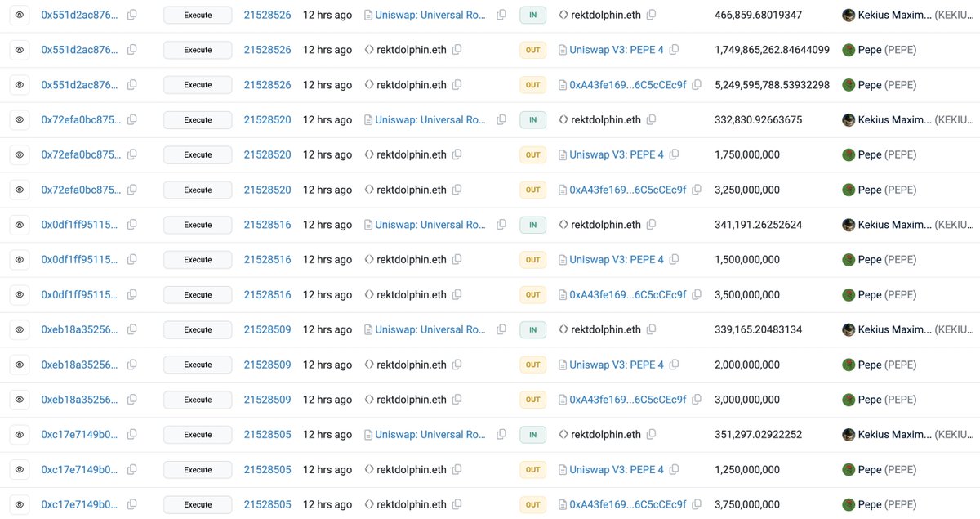
Task: Open rektdolphin.eth recipient in the 339,165.20483134 row
Action: [606, 330]
